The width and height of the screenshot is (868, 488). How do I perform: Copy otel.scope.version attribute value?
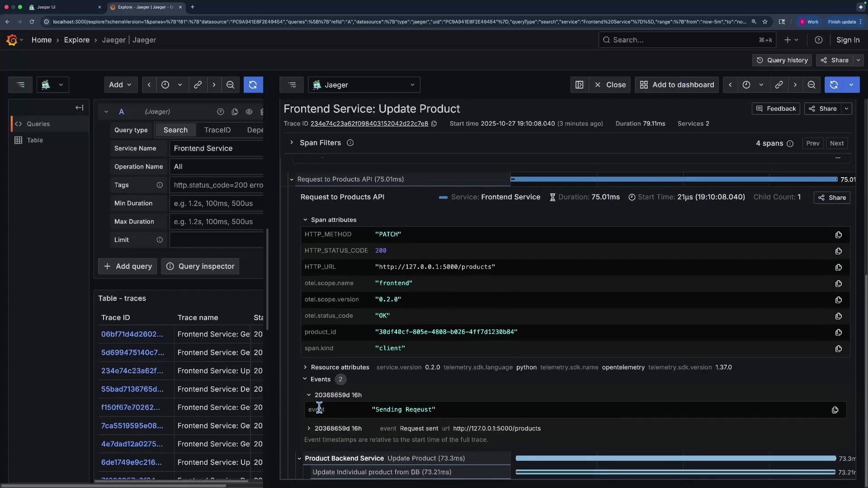click(838, 300)
